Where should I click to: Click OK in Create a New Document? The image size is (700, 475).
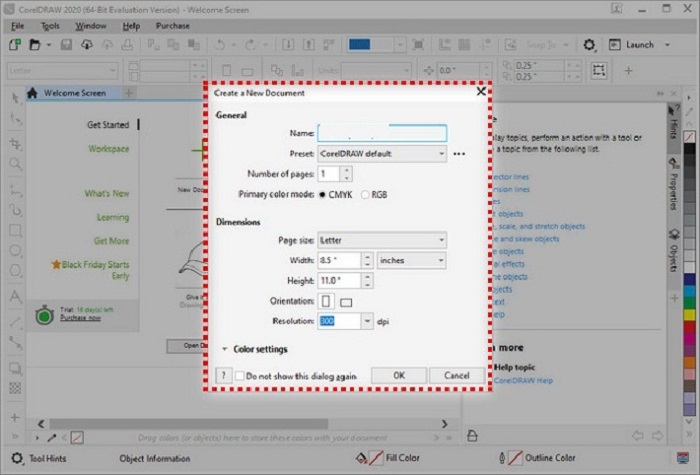[399, 375]
